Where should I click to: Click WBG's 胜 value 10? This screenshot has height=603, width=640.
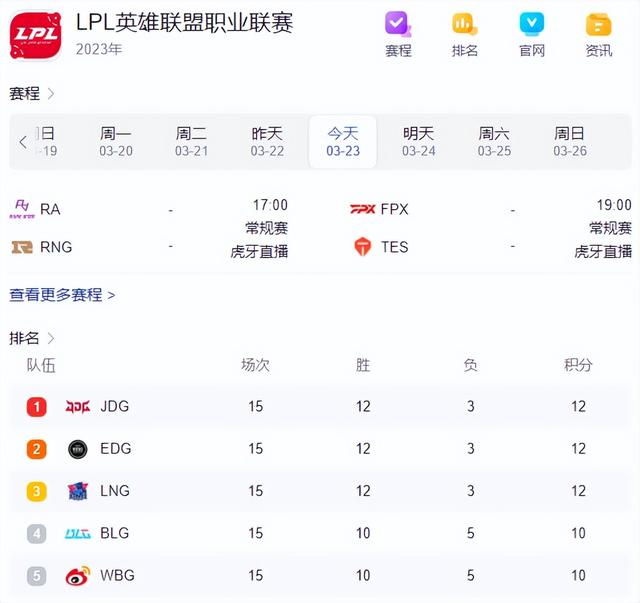pyautogui.click(x=363, y=576)
